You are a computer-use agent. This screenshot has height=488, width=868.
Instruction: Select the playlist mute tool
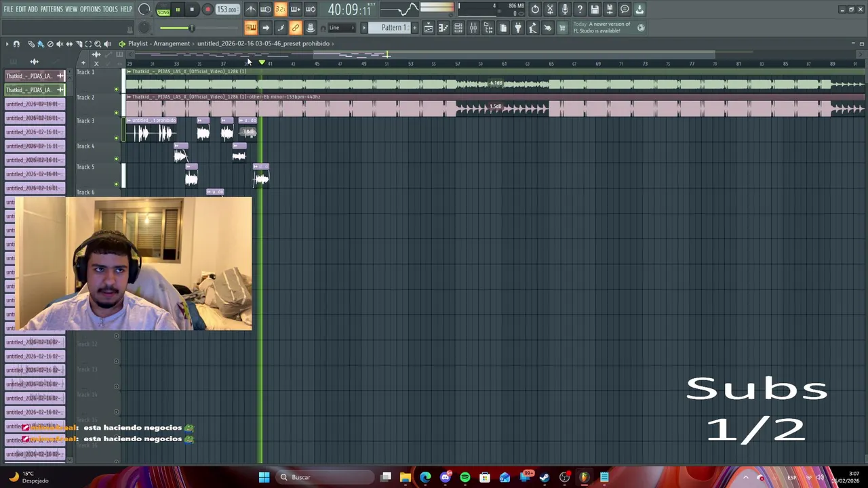coord(60,44)
